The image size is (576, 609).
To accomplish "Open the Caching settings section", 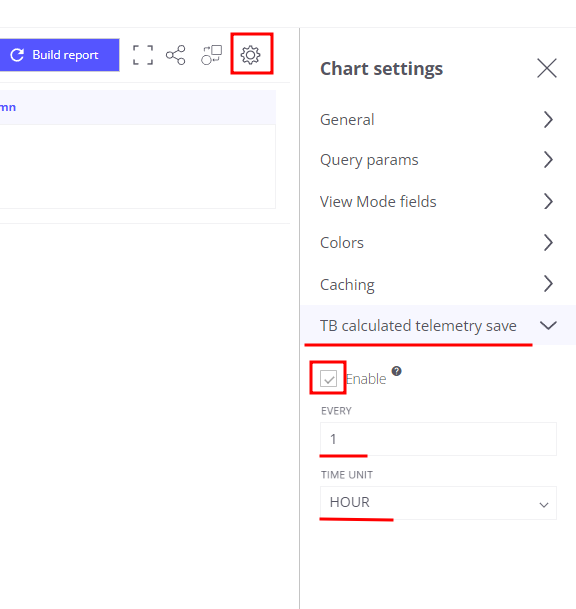I will pyautogui.click(x=438, y=284).
